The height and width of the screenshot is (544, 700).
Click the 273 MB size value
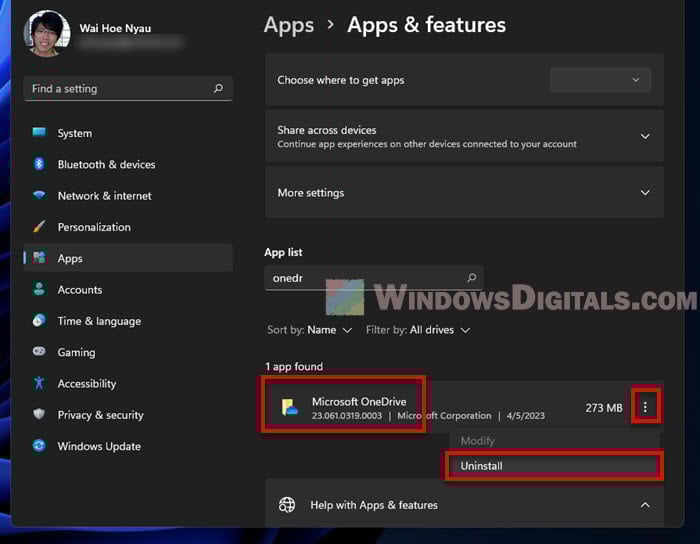(604, 407)
